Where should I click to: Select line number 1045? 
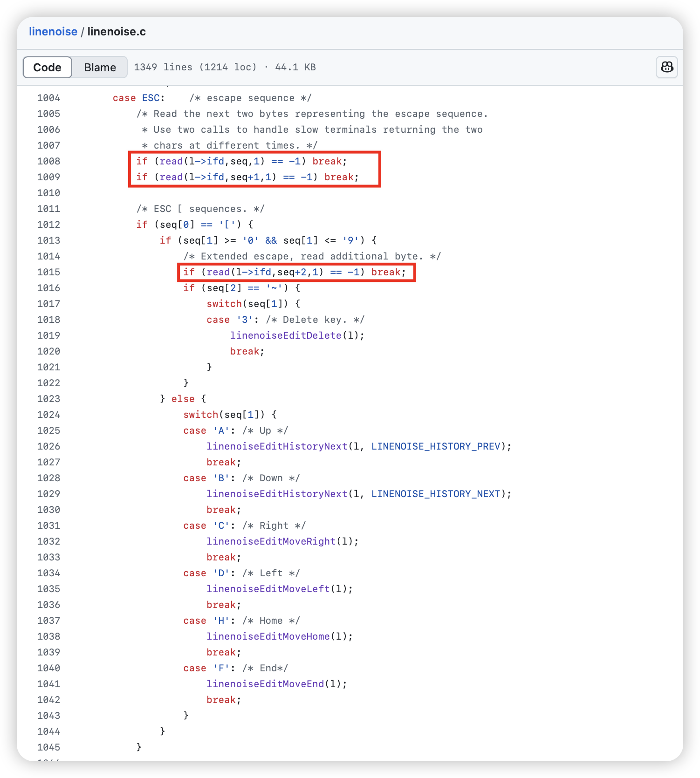coord(49,747)
